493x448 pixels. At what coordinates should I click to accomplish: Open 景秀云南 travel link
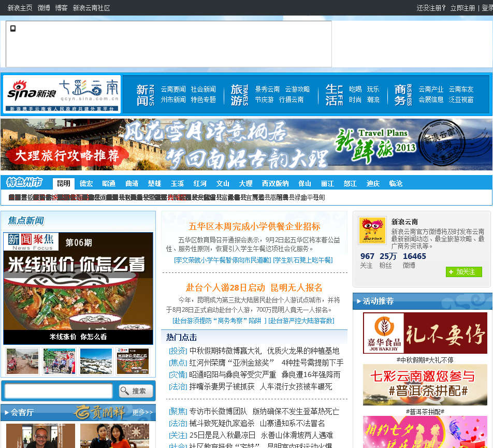[x=267, y=89]
